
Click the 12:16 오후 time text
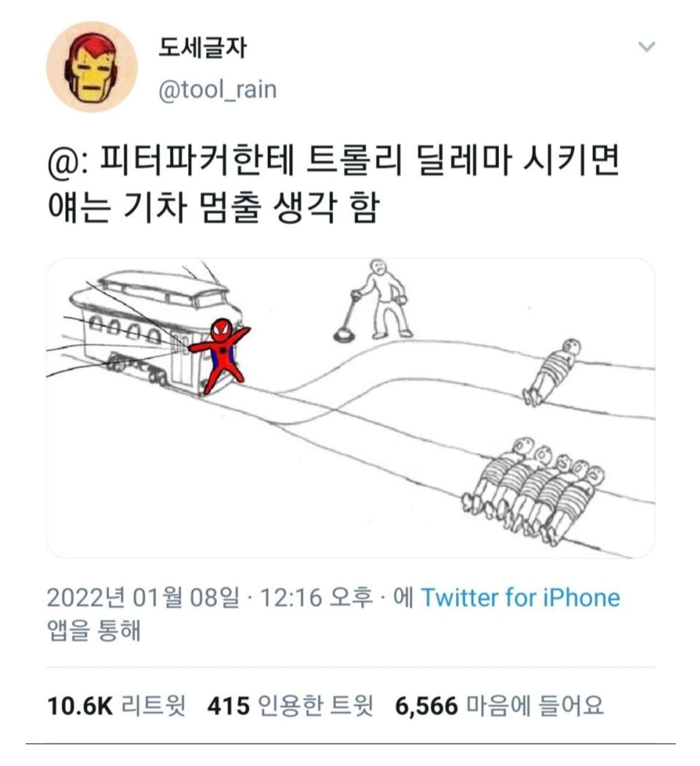[316, 597]
